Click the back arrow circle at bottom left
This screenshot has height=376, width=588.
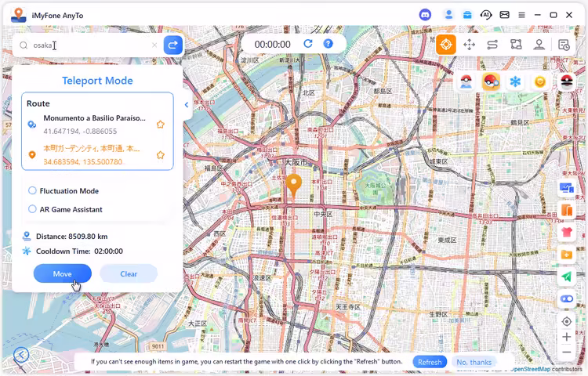coord(21,354)
